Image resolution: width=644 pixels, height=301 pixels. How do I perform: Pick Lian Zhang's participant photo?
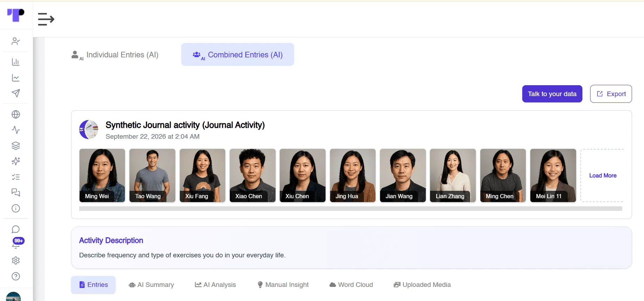pos(453,175)
